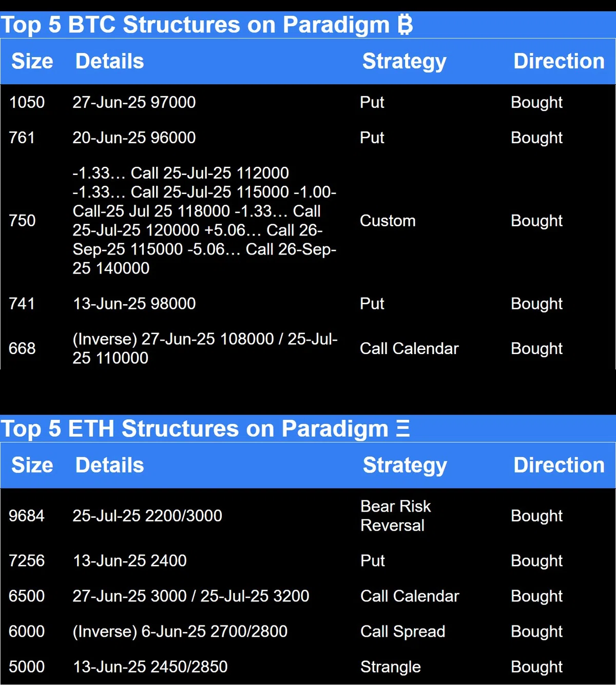Click the '25-Jul-25 2200/3000' details cell
The width and height of the screenshot is (616, 685).
147,516
